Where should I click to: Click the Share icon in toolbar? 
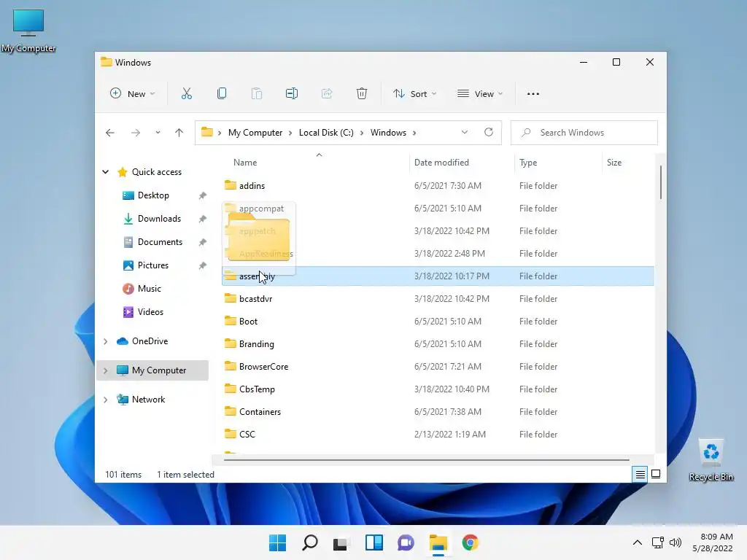327,94
